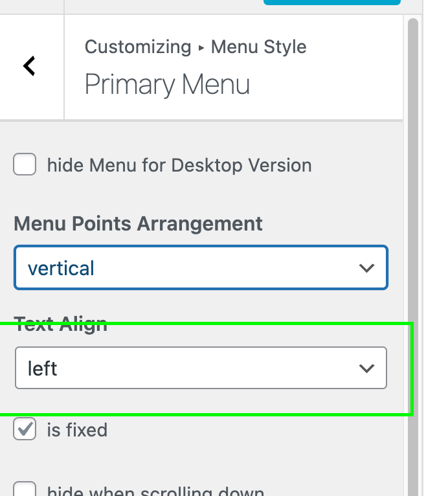
Task: Click the back arrow icon
Action: tap(29, 65)
